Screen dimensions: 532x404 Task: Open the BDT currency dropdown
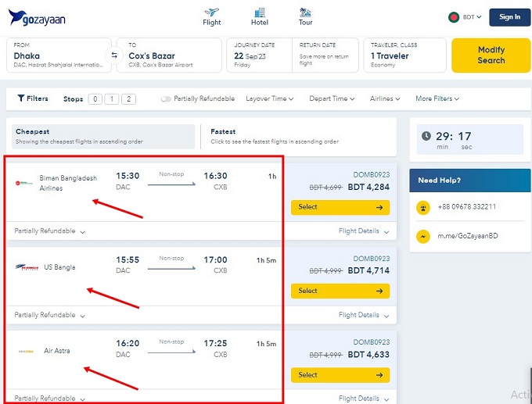[473, 17]
